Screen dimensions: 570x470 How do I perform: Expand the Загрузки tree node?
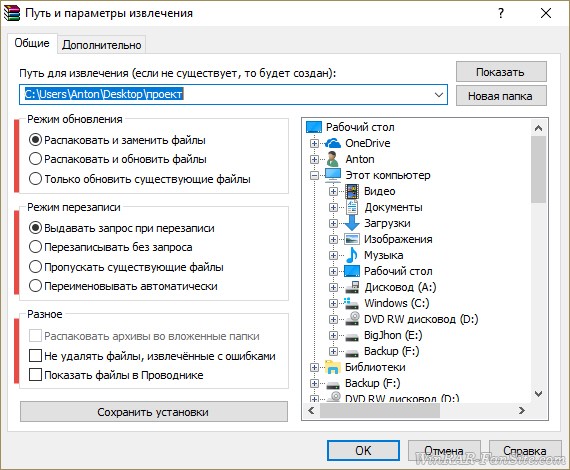(x=333, y=224)
